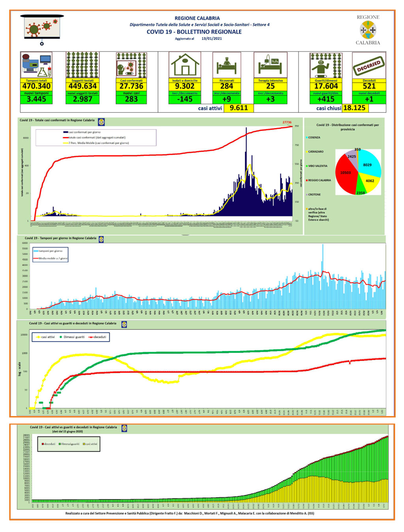
Task: Click the (dati dal 15 giugno 2020) subtitle
Action: (x=67, y=432)
